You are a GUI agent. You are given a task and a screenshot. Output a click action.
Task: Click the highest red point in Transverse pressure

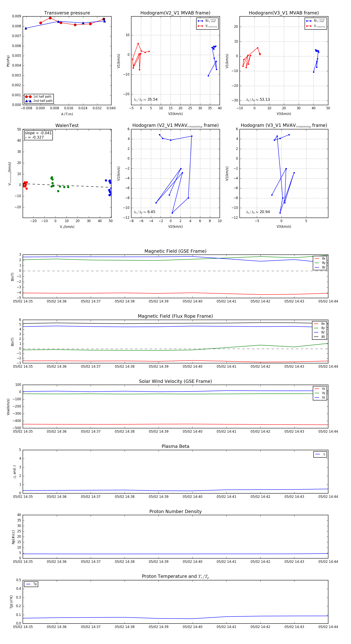pos(50,18)
